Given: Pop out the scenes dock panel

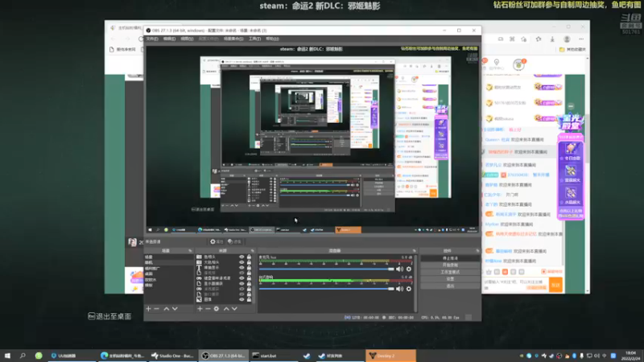Looking at the screenshot, I should click(190, 251).
